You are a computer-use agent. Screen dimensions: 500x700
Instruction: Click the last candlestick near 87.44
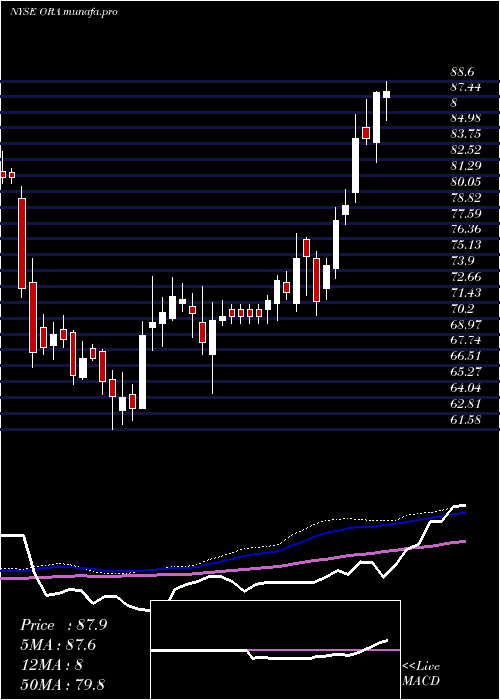[387, 94]
